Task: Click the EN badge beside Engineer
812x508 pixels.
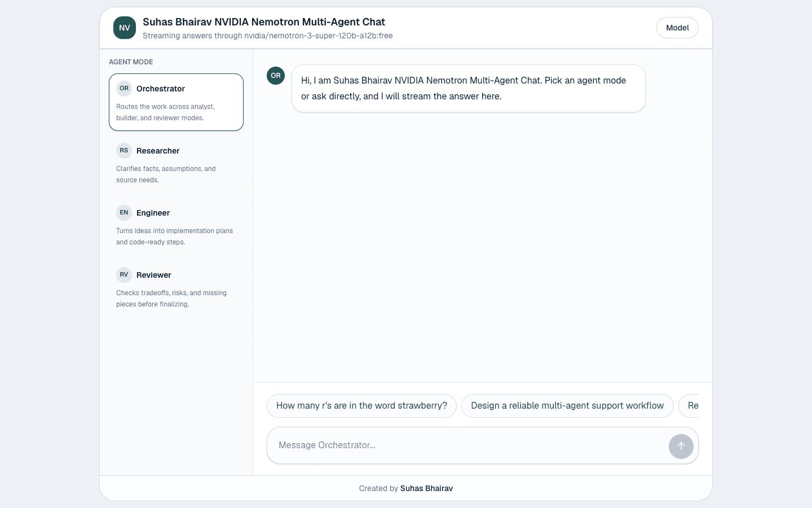Action: click(x=124, y=213)
